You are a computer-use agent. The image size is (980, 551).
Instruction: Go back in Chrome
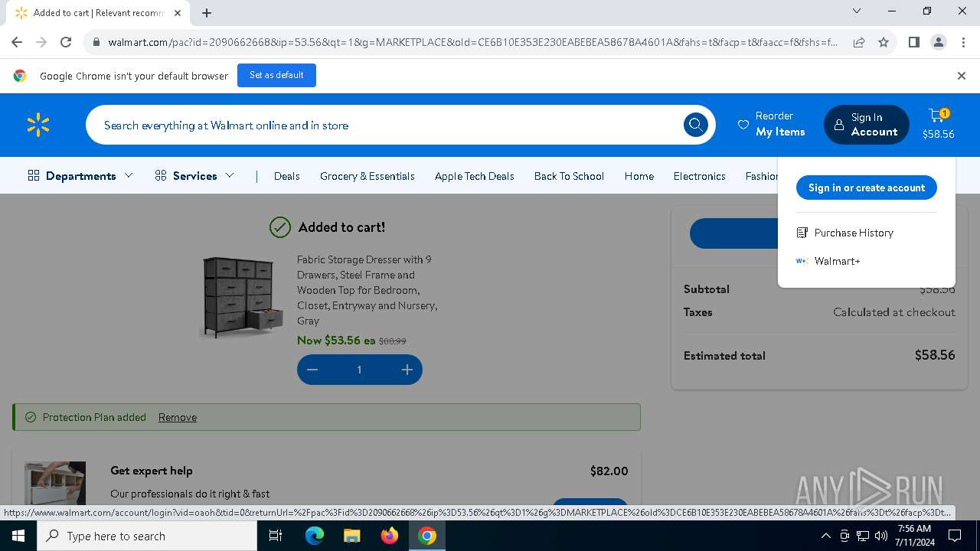[17, 42]
